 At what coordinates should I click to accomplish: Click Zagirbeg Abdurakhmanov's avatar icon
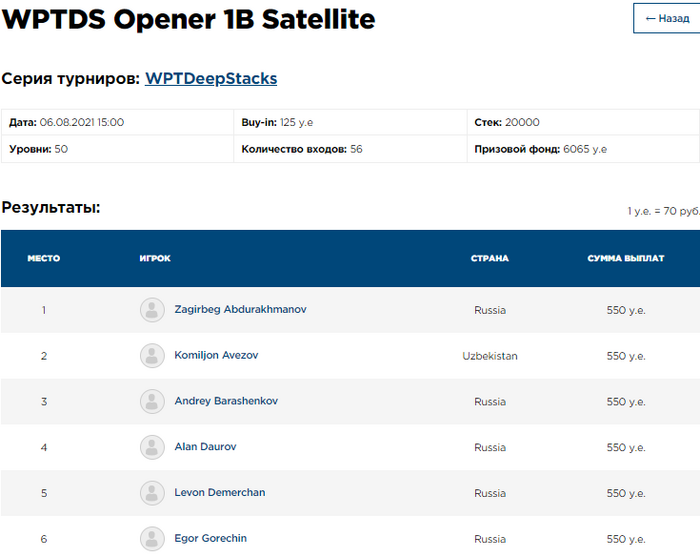152,310
